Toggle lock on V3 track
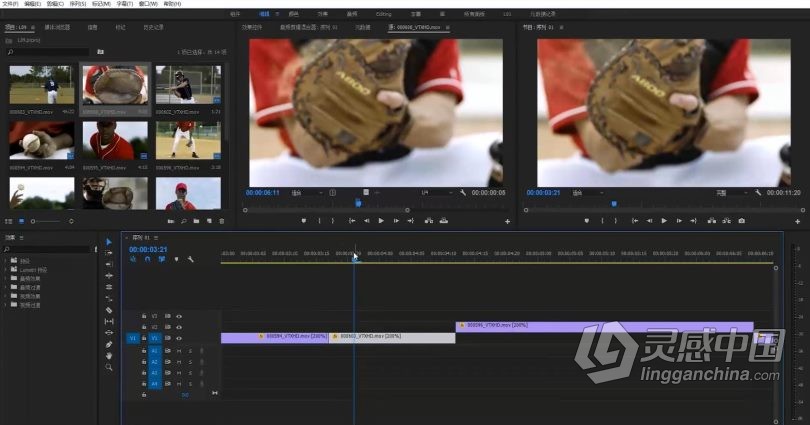 tap(144, 316)
